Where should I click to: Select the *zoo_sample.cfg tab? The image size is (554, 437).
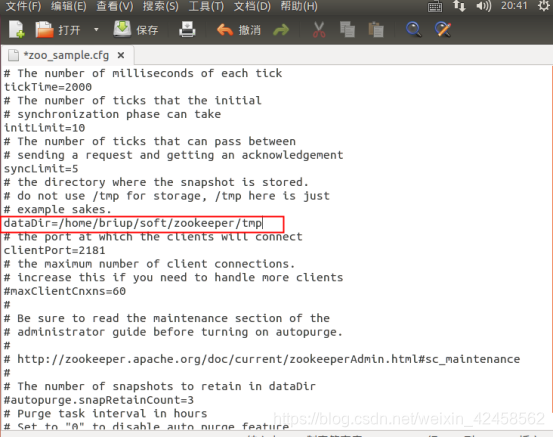[66, 55]
